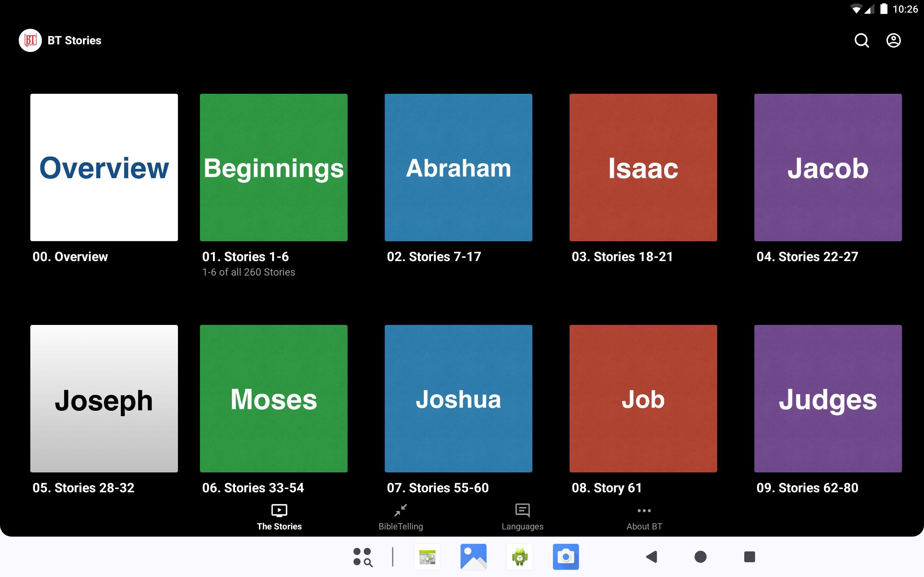Open the red Job story tile

[643, 398]
